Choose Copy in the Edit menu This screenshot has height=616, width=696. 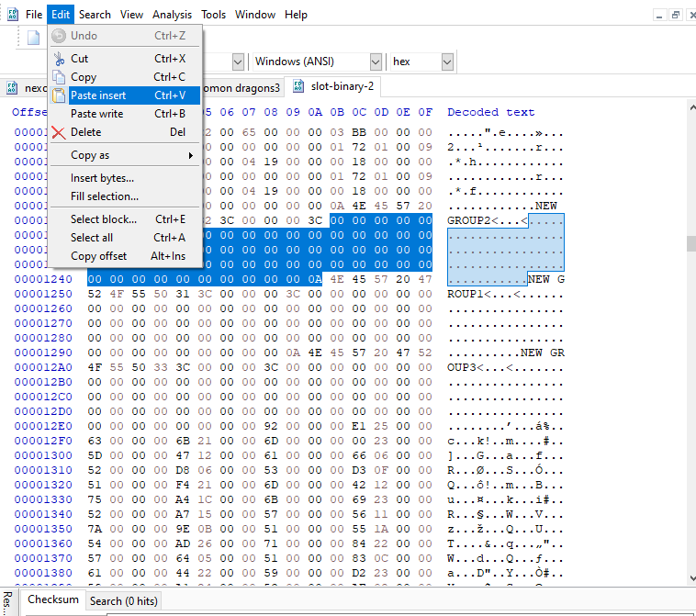125,77
